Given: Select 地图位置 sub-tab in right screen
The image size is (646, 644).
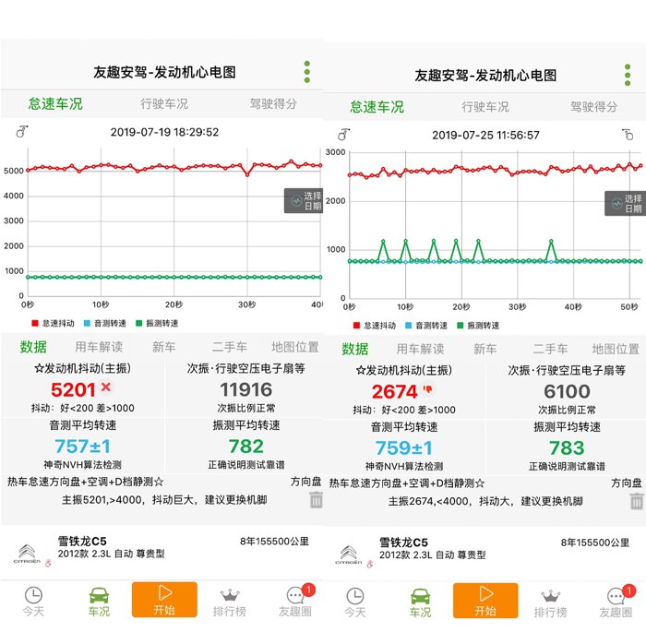Looking at the screenshot, I should tap(616, 349).
